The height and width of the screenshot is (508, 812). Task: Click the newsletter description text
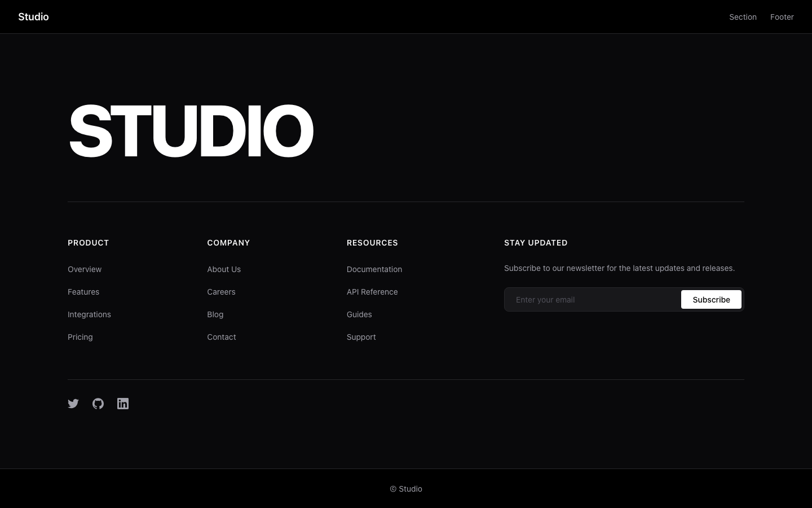click(619, 268)
